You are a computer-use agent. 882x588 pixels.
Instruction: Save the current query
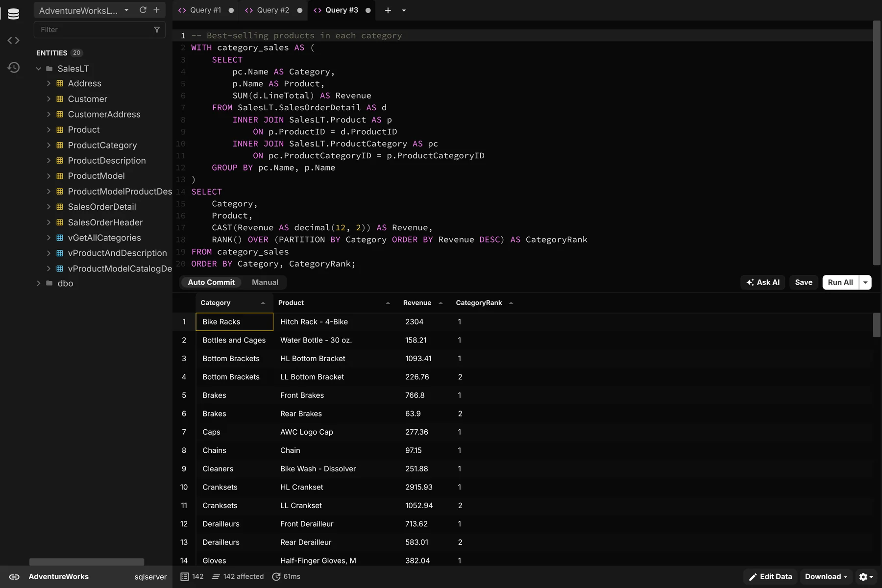point(804,282)
